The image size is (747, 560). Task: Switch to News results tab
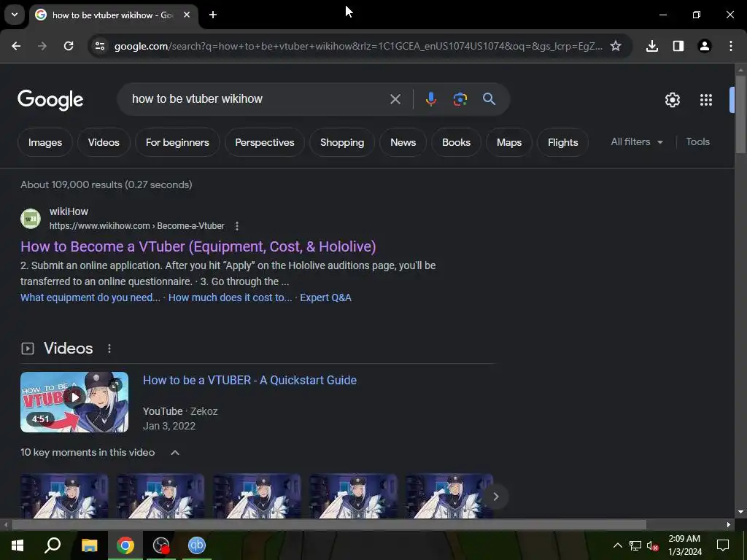pos(403,142)
